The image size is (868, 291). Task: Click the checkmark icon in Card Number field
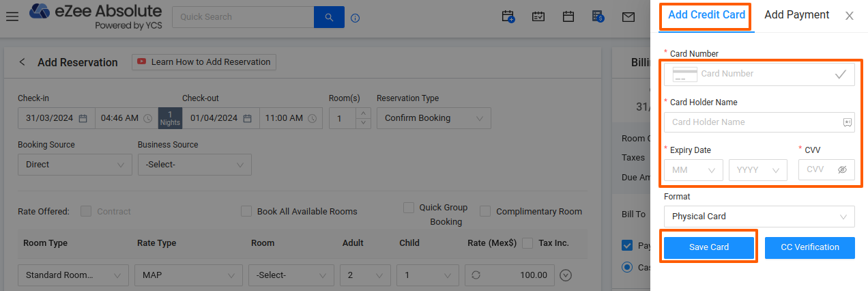point(841,74)
